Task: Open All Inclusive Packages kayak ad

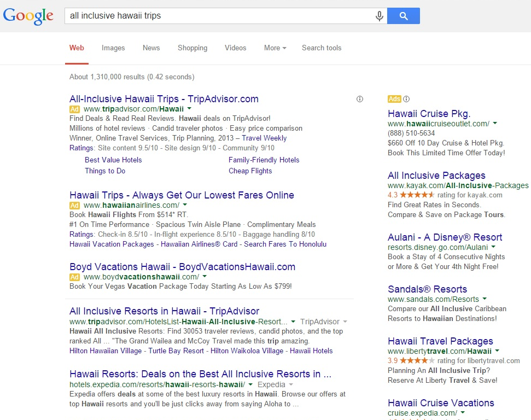Action: coord(436,176)
